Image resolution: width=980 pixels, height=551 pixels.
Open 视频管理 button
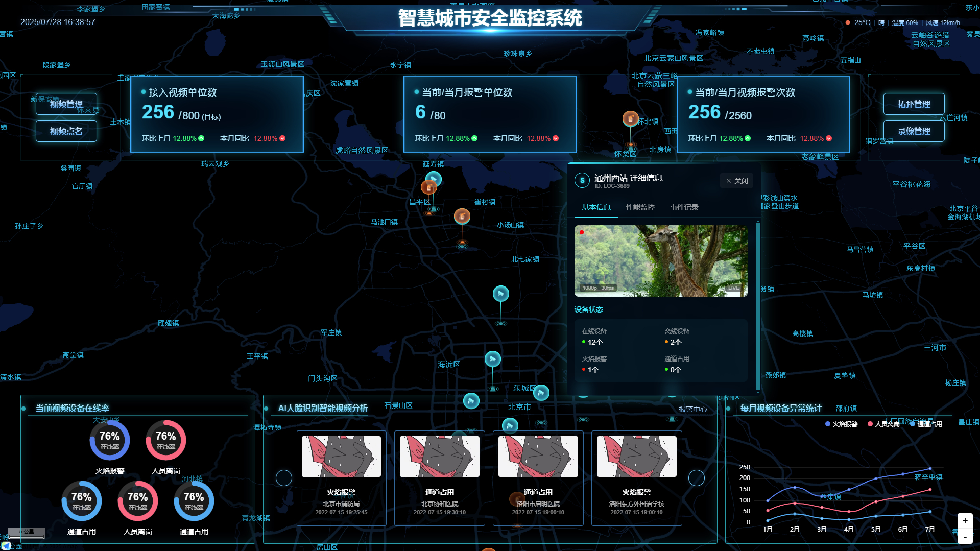(x=66, y=104)
